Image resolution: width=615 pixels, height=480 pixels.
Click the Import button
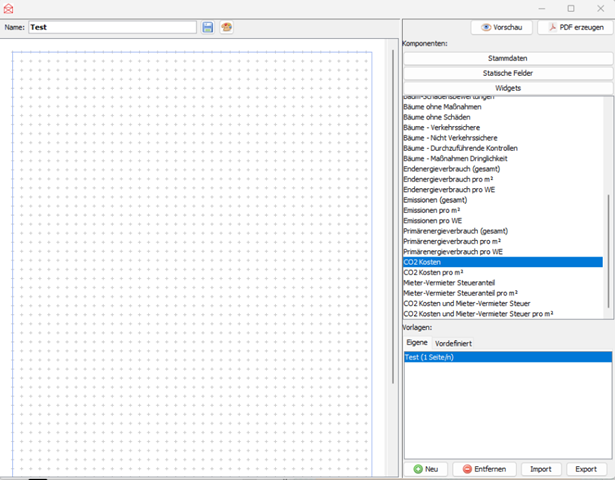coord(540,468)
